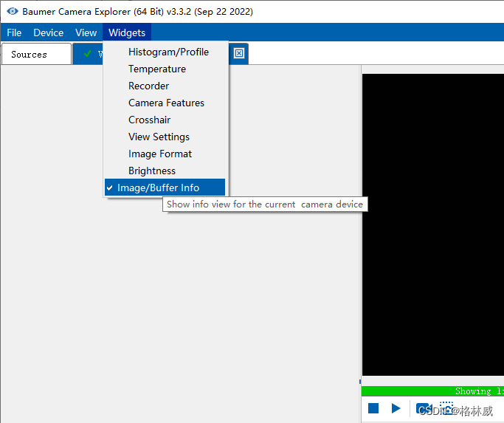Click the snapshot capture icon

click(x=446, y=408)
